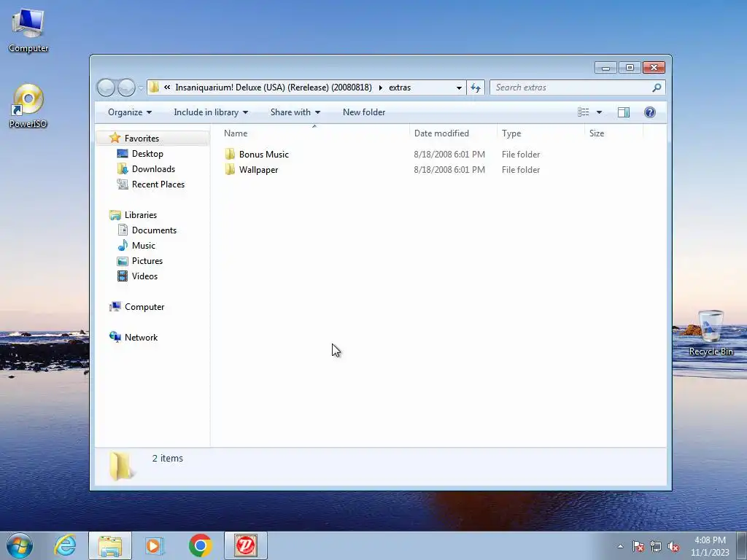747x560 pixels.
Task: Launch Google Chrome from taskbar
Action: pos(200,545)
